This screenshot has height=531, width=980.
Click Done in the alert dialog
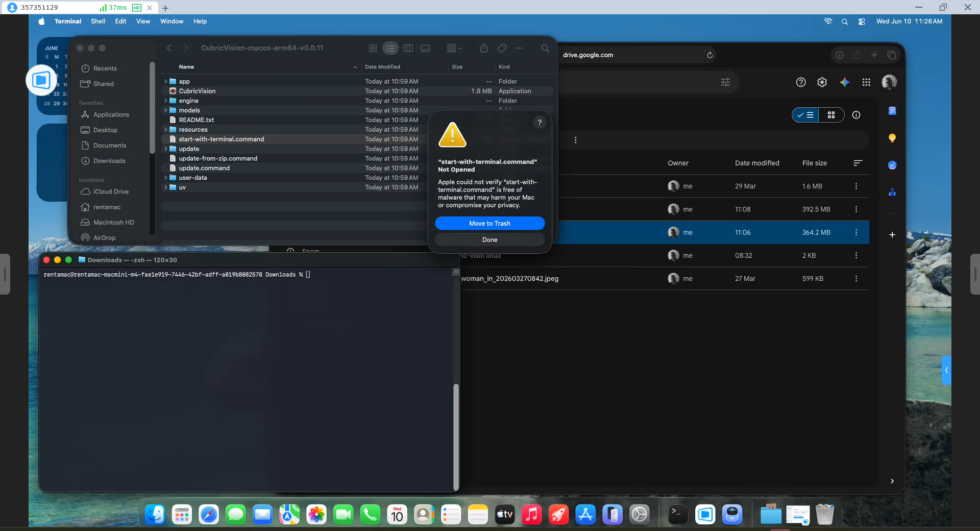pyautogui.click(x=489, y=239)
